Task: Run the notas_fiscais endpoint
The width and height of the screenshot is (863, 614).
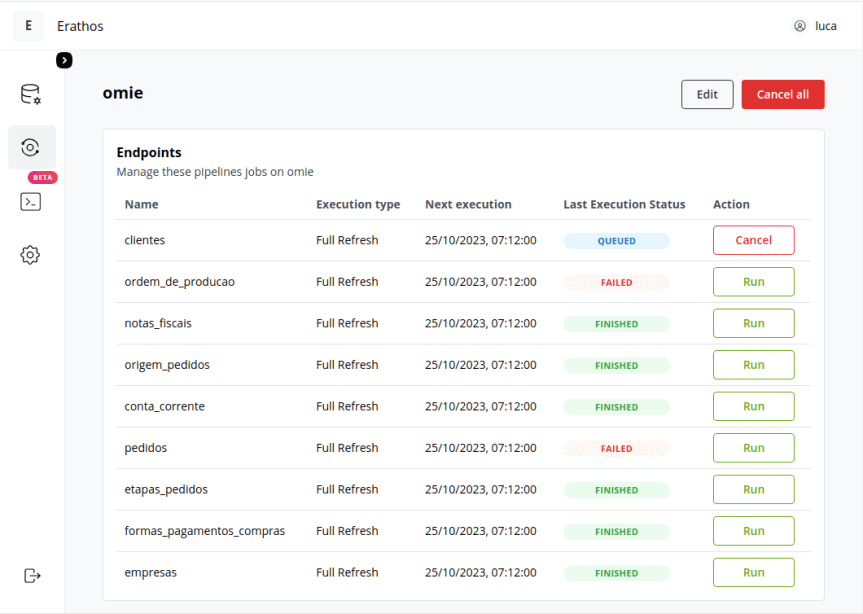Action: tap(753, 323)
